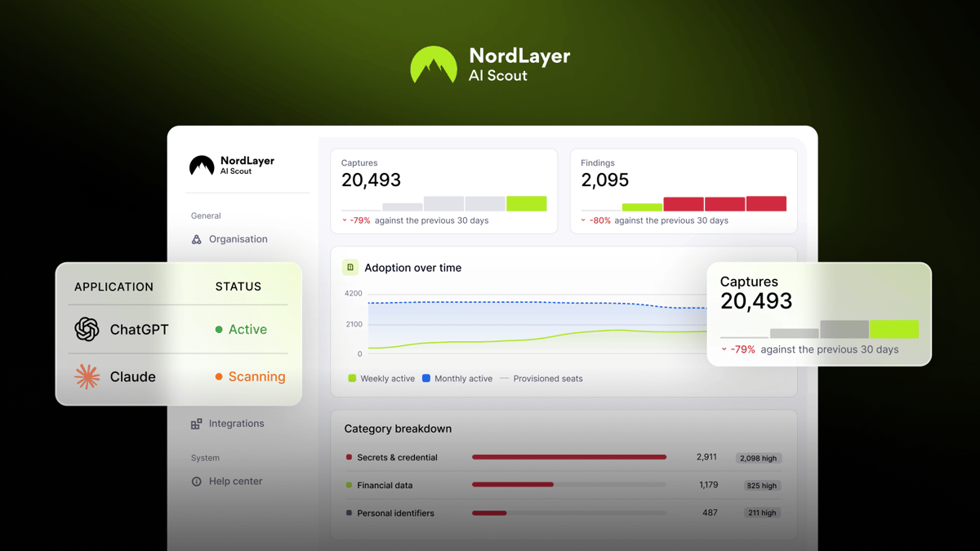Click the Captures value 20,493 in the top card
The image size is (980, 551).
[x=371, y=180]
